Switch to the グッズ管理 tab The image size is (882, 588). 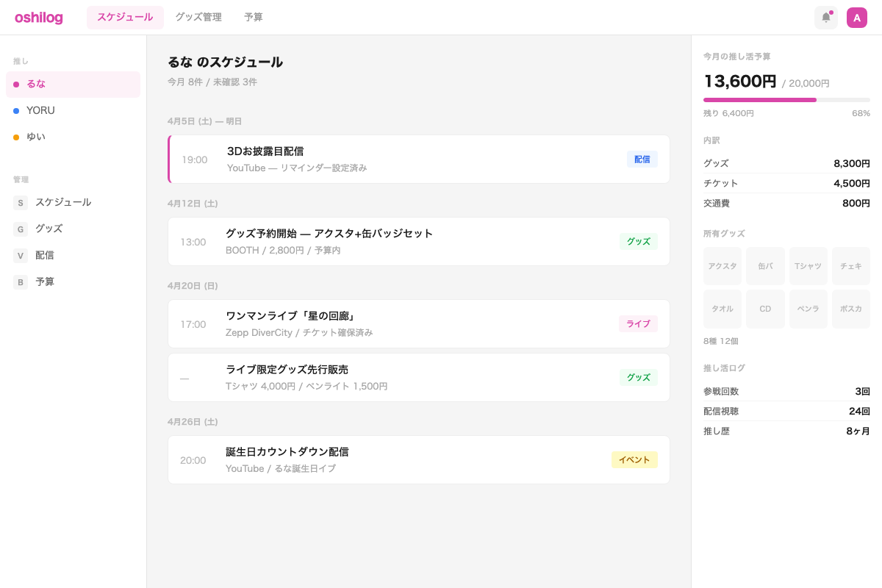(x=198, y=17)
